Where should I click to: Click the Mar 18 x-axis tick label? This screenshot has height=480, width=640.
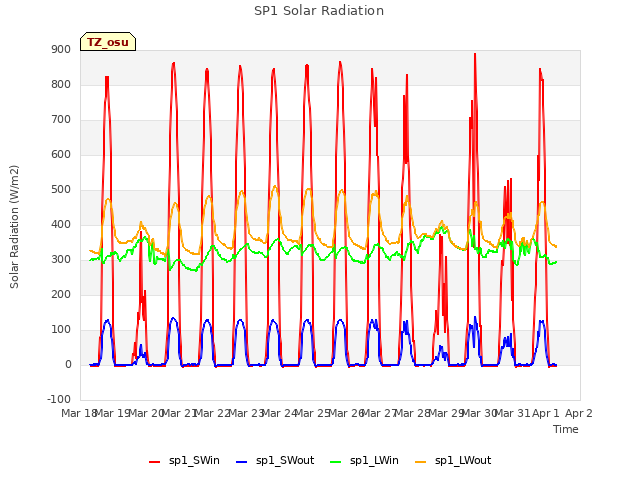tap(79, 413)
